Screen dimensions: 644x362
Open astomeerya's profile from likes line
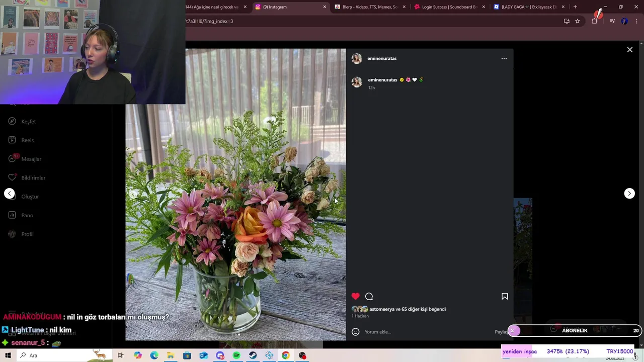382,309
